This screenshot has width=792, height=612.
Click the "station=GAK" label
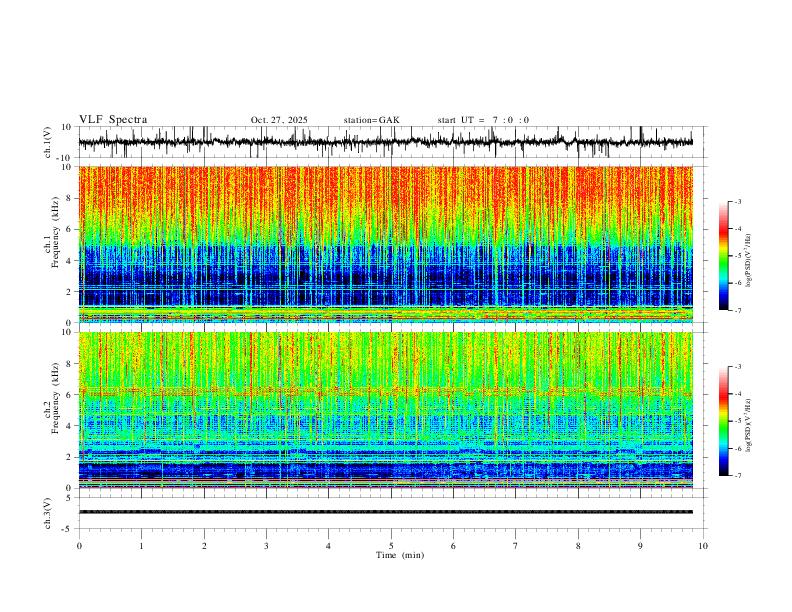(x=371, y=120)
